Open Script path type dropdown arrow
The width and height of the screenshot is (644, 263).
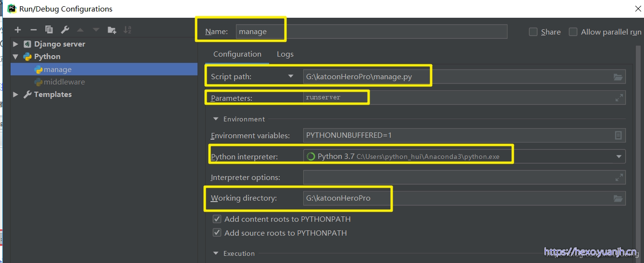tap(290, 76)
